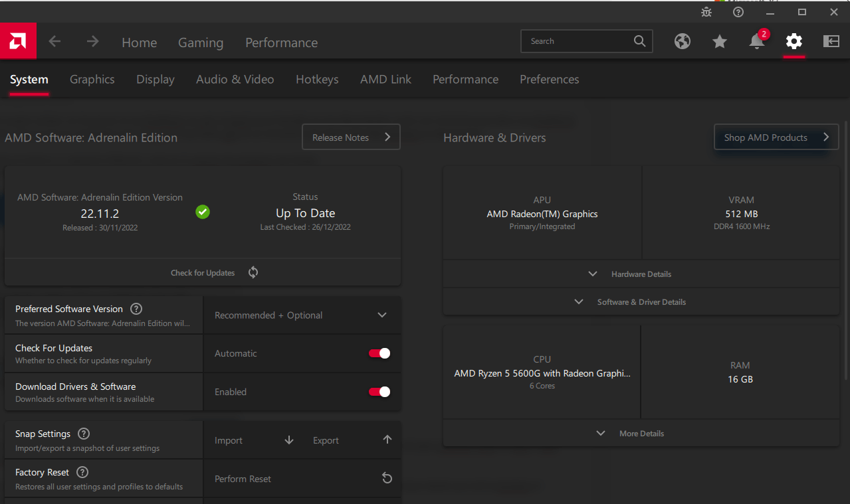Click the Up To Date status text
Screen dimensions: 850x504
point(306,213)
